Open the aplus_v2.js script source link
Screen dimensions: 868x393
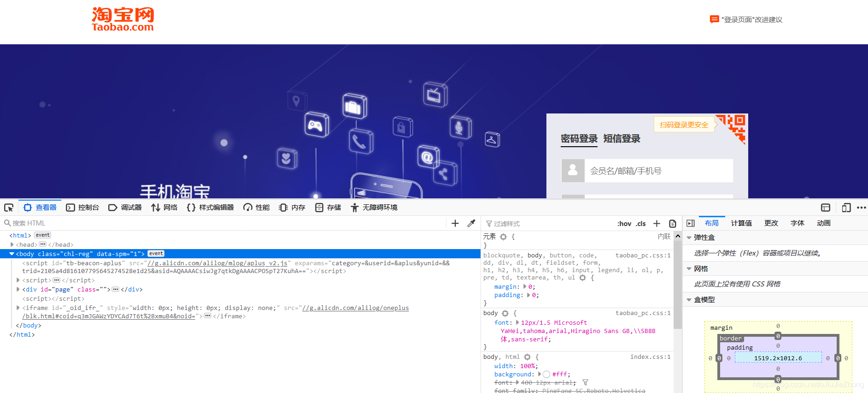coord(217,263)
